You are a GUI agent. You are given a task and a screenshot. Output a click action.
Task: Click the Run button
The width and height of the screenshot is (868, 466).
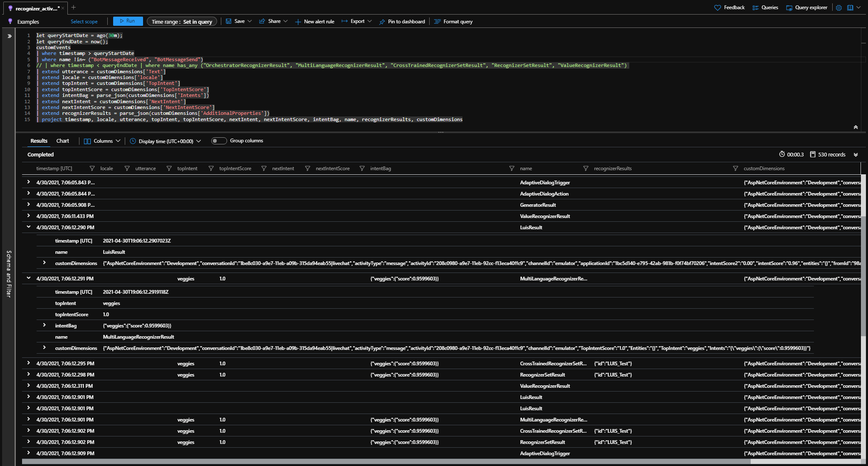coord(128,21)
